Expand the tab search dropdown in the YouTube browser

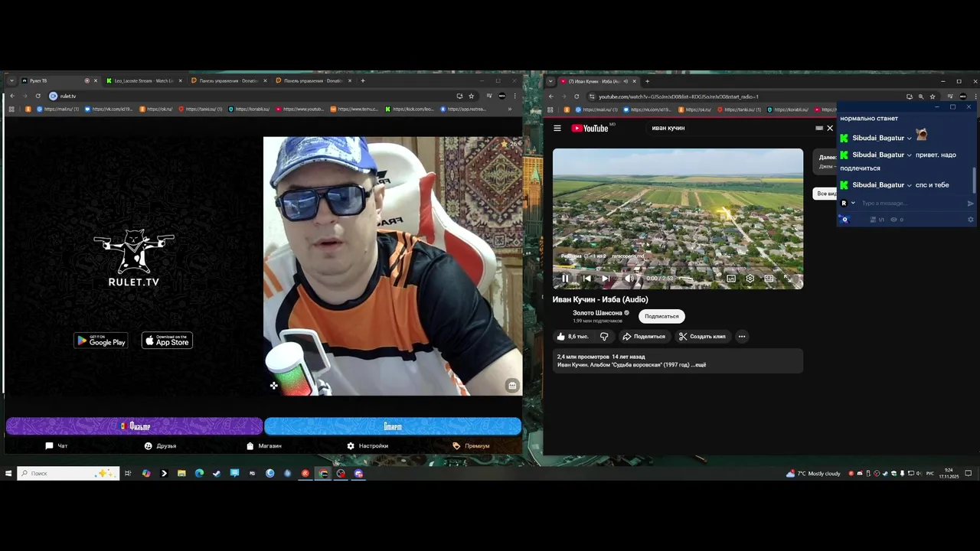[550, 81]
